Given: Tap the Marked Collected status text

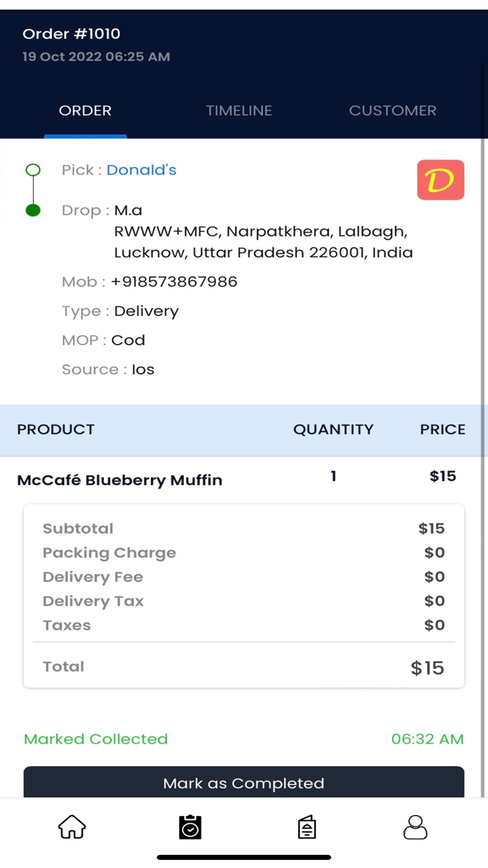Looking at the screenshot, I should coord(96,739).
